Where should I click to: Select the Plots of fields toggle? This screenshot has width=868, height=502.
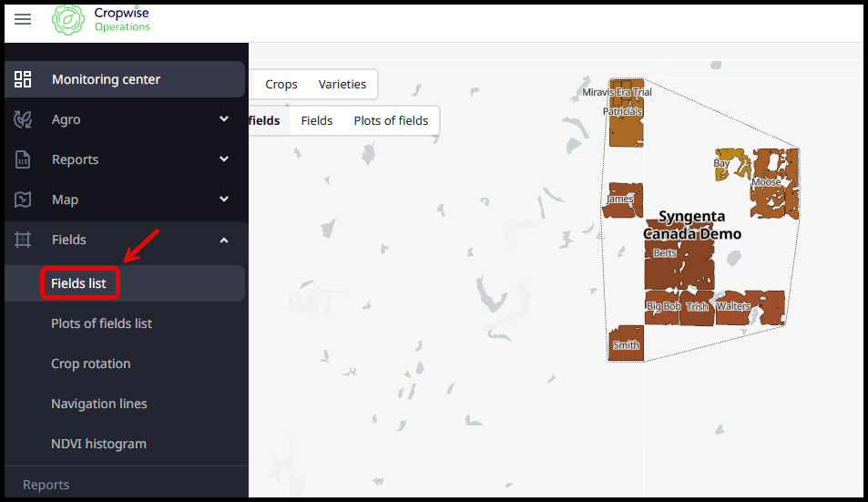pos(391,120)
